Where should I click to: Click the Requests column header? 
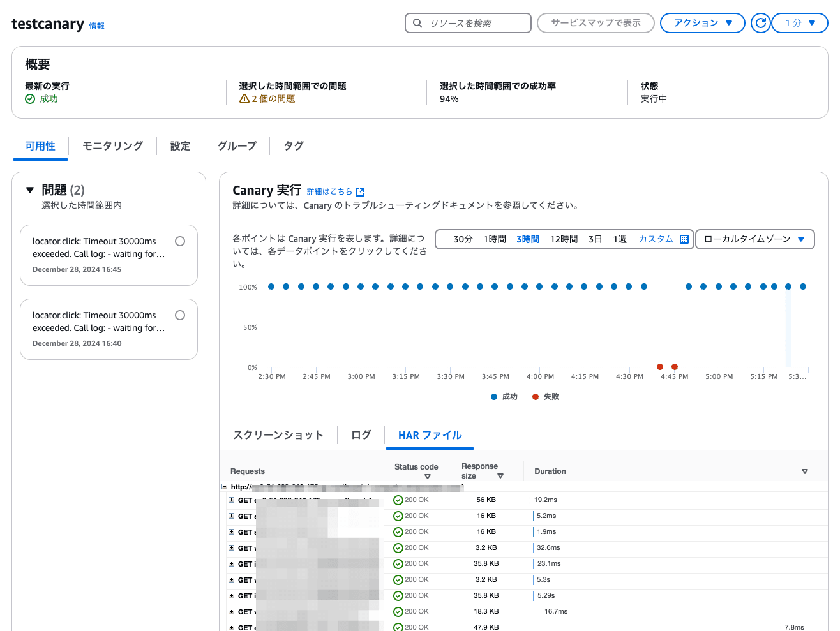(x=248, y=471)
